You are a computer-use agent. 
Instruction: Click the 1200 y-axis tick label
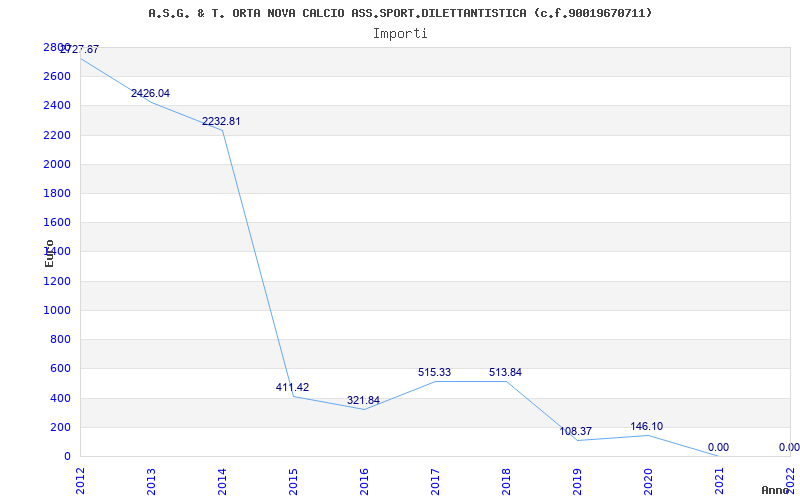(x=57, y=281)
